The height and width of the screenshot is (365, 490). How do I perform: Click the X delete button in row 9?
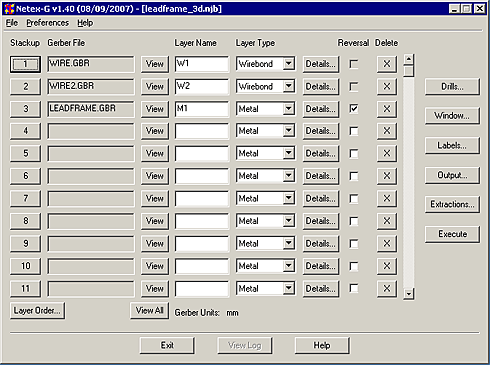pos(387,244)
